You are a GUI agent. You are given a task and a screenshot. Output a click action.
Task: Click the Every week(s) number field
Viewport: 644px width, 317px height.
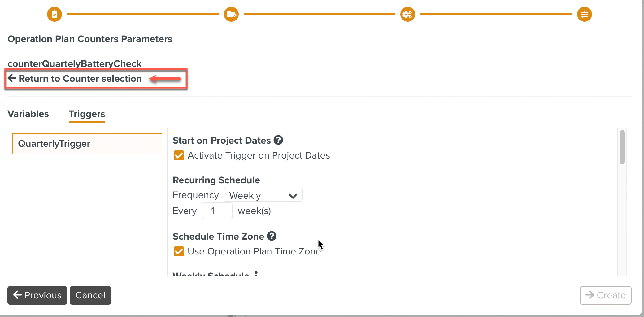[217, 211]
